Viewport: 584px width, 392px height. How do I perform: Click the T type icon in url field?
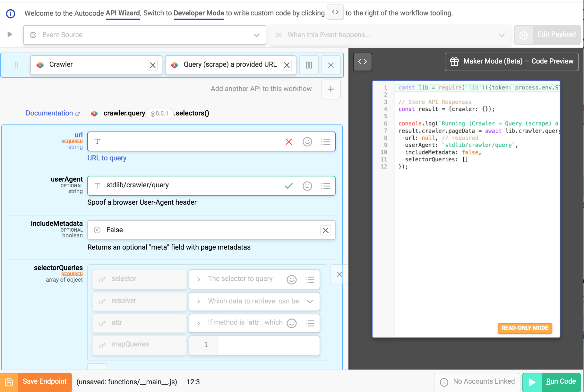(x=97, y=141)
